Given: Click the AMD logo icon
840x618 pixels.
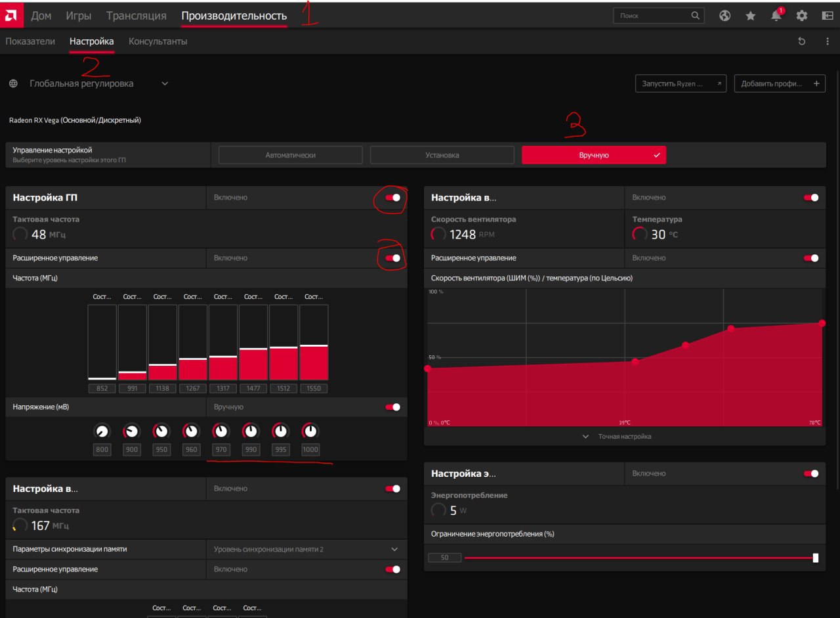Looking at the screenshot, I should (x=12, y=16).
